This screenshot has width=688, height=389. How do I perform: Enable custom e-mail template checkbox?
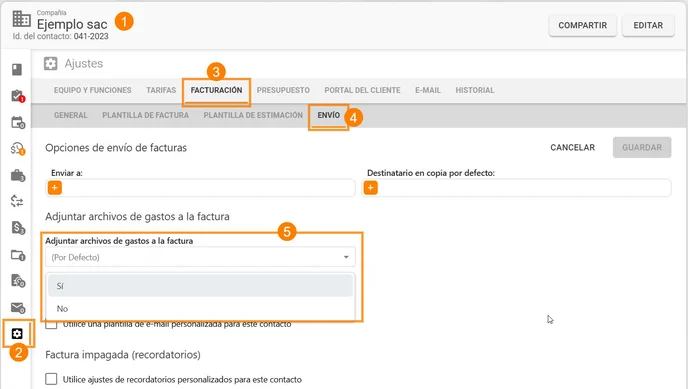point(51,325)
